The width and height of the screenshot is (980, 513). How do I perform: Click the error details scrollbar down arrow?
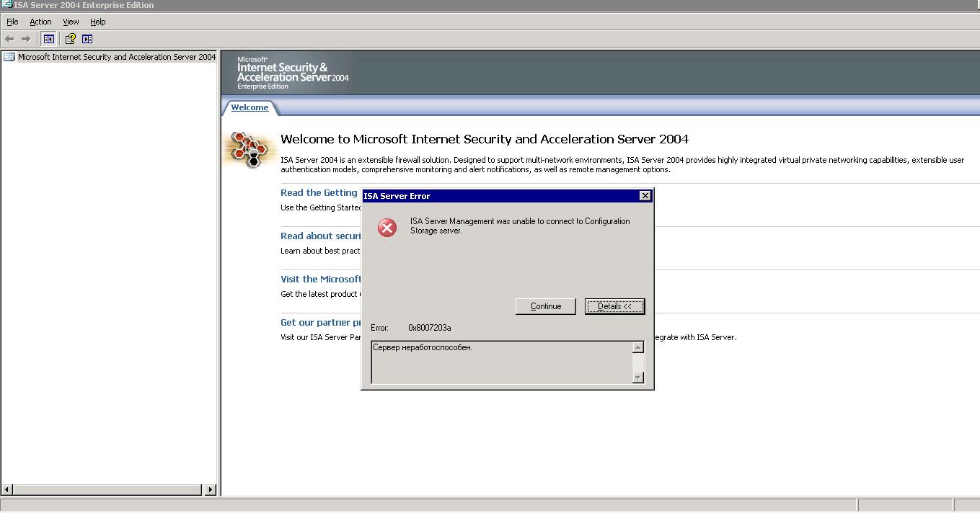[x=637, y=377]
